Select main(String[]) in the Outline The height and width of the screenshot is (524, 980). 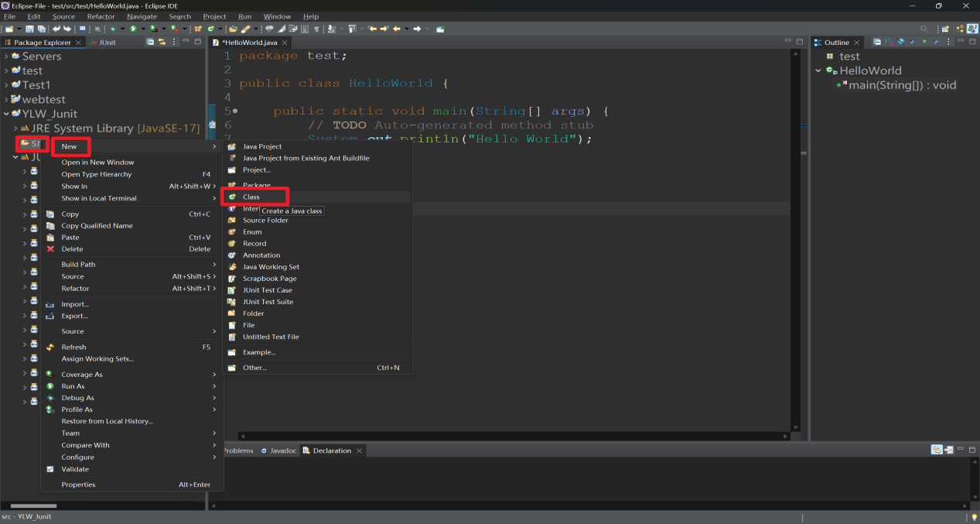(x=896, y=85)
